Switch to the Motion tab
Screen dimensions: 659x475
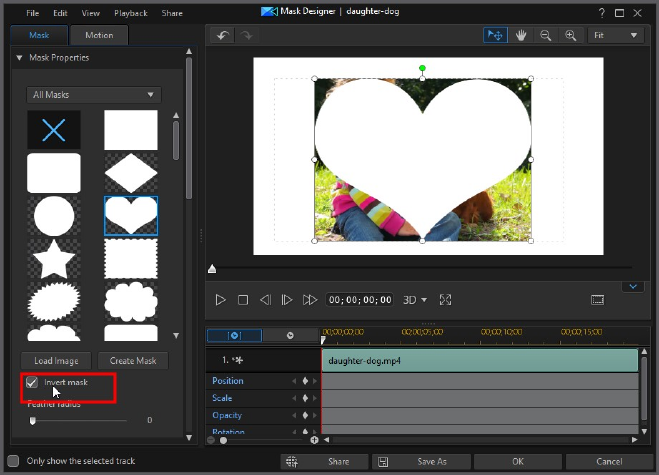pos(99,35)
